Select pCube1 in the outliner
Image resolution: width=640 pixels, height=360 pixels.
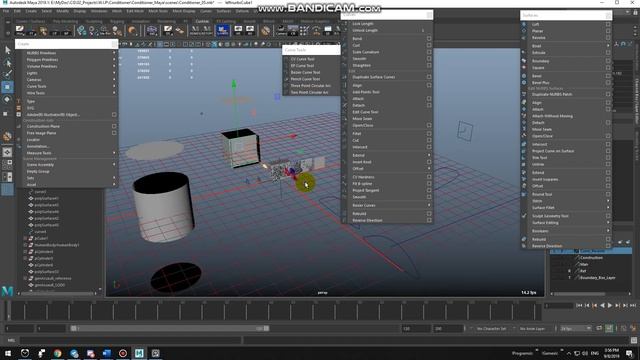click(41, 238)
